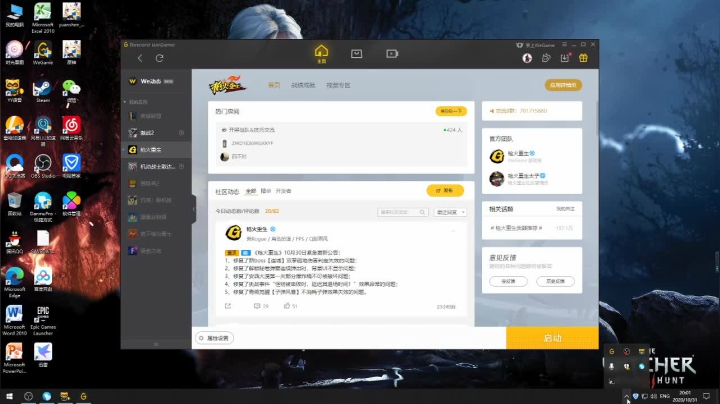Like the post with thumbs-up (51)
This screenshot has height=404, width=720.
pos(290,306)
